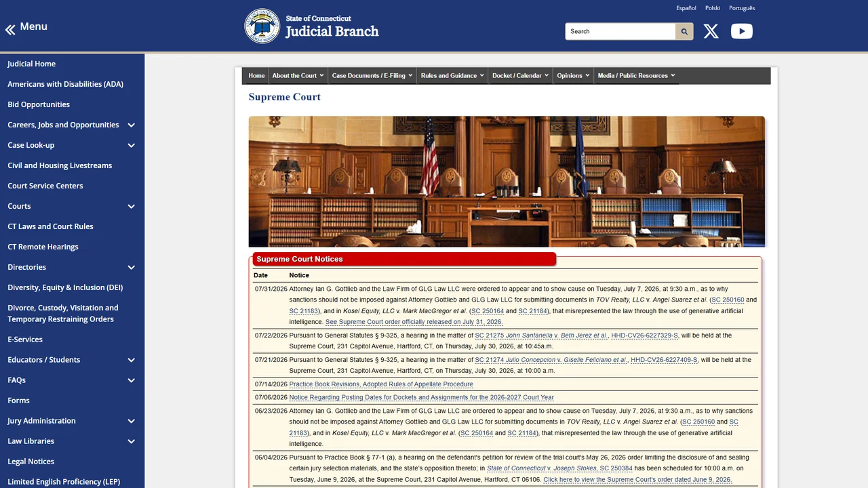This screenshot has width=868, height=488.
Task: Open Americans with Disabilities (ADA) link
Action: click(x=65, y=84)
